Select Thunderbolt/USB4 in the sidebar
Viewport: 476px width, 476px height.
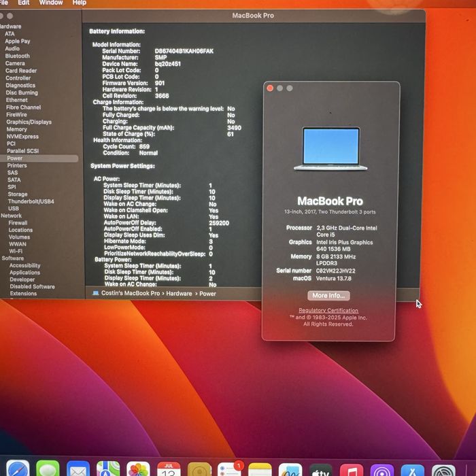point(31,201)
